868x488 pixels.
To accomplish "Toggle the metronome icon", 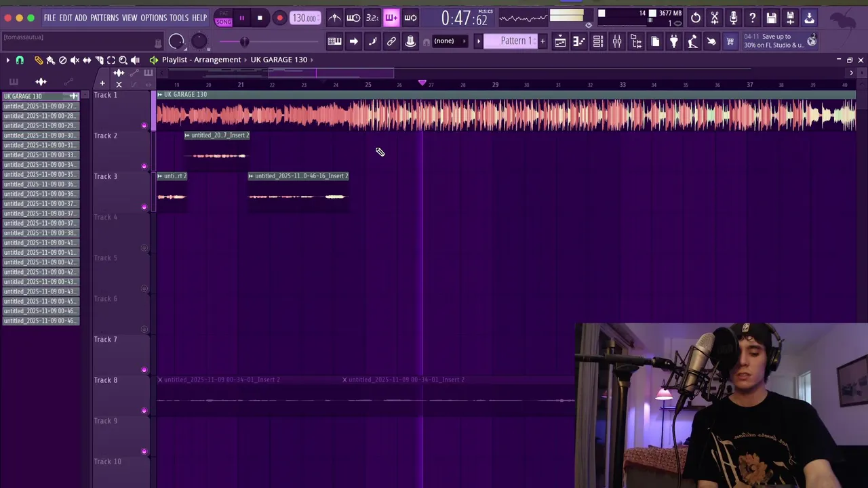I will click(334, 18).
